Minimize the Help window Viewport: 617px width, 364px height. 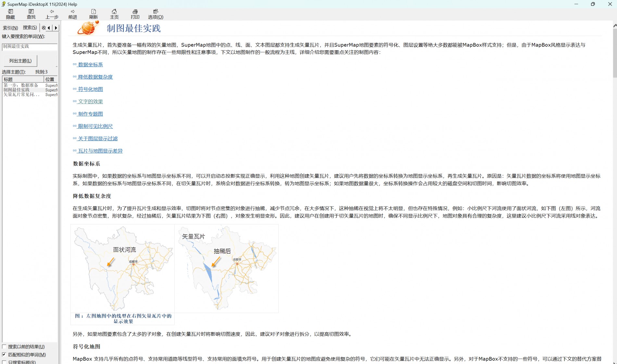[576, 4]
